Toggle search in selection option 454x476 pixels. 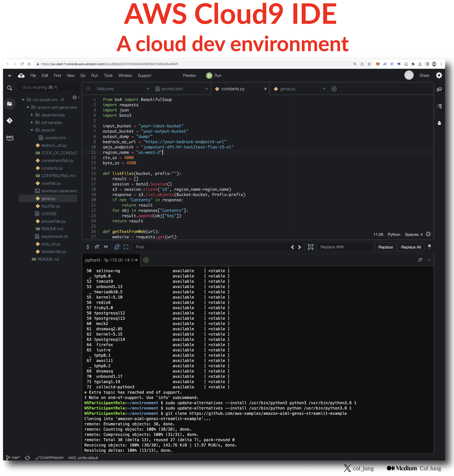[126, 247]
